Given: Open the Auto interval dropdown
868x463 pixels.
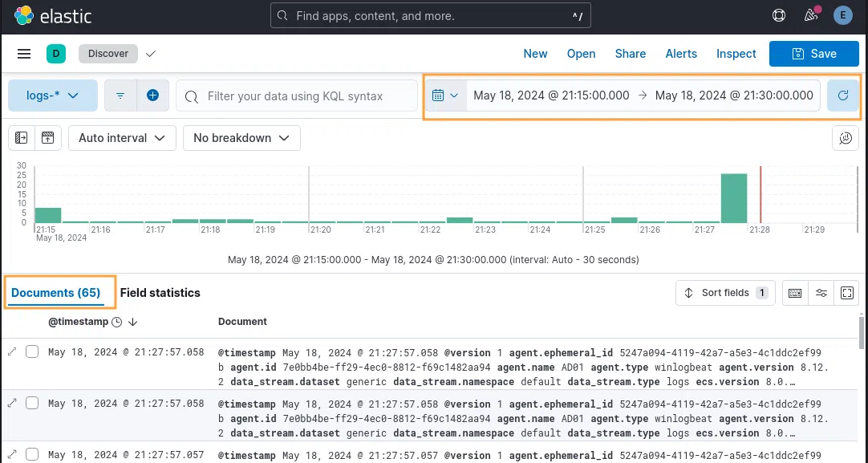Looking at the screenshot, I should (x=122, y=138).
